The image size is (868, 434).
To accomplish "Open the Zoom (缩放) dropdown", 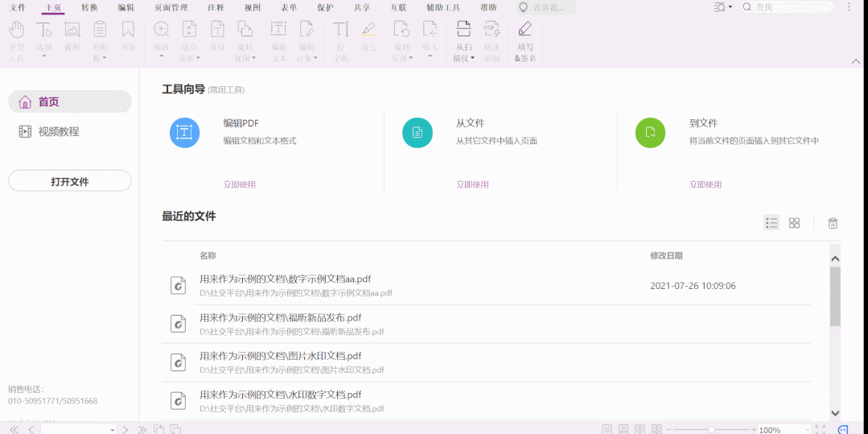I will click(x=161, y=55).
